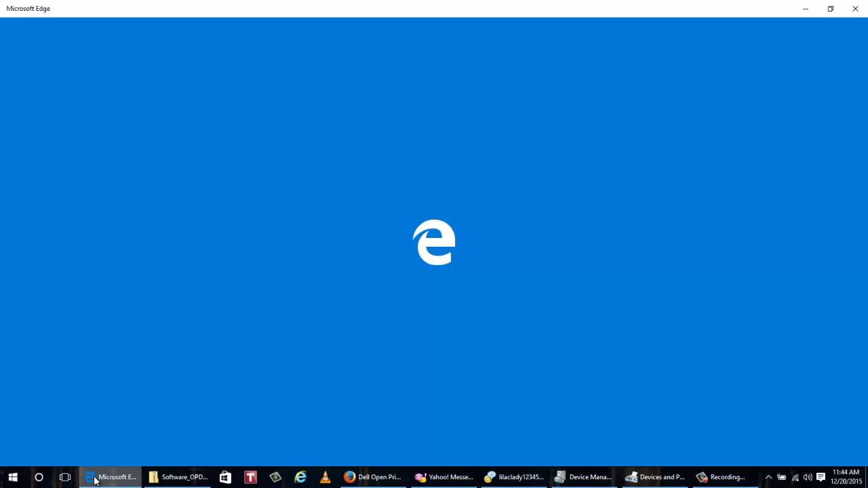Open the clock showing 11:44 AM

pos(846,477)
